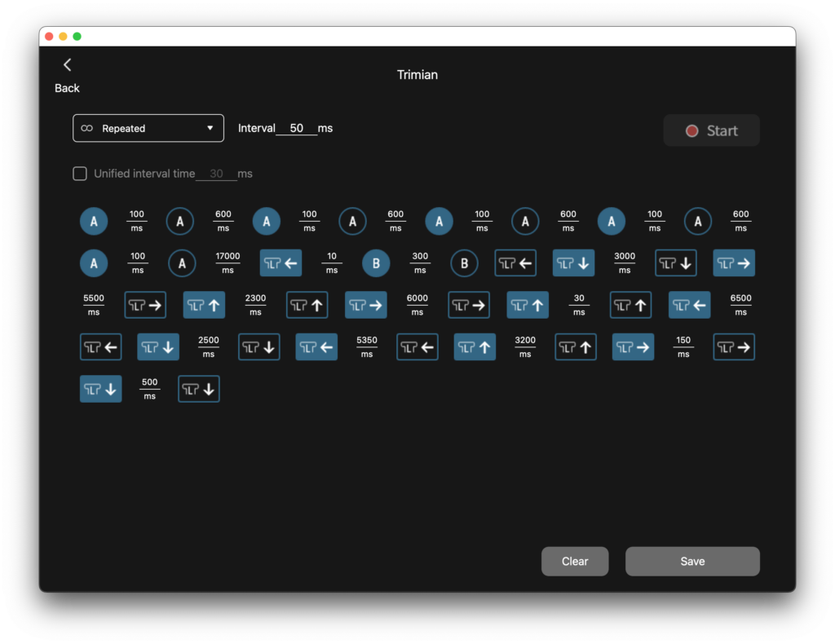Screen dimensions: 835x644
Task: Click the unified interval 30 ms field
Action: [x=216, y=174]
